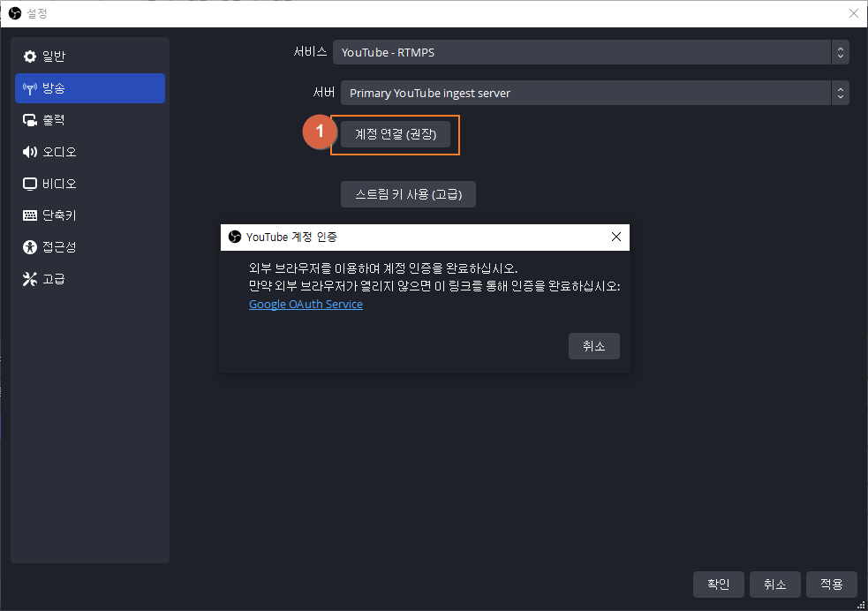Click the 계정 연결 (권장) button

[396, 134]
